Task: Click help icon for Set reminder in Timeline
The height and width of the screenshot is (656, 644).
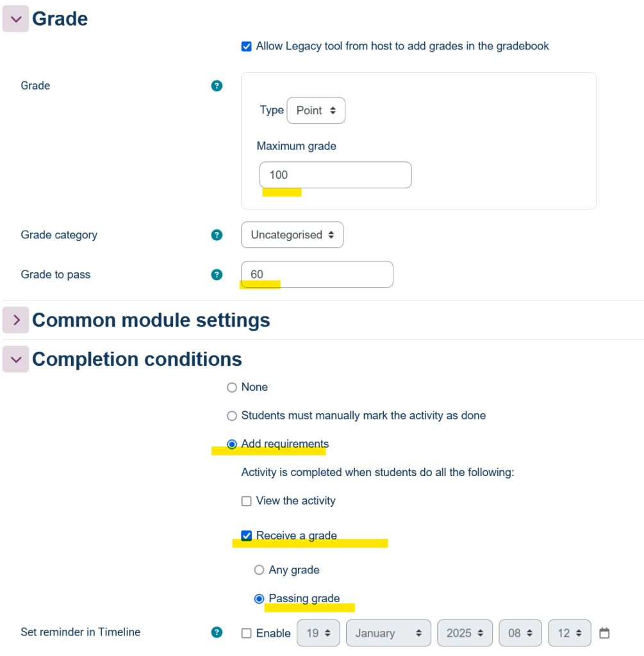Action: tap(217, 633)
